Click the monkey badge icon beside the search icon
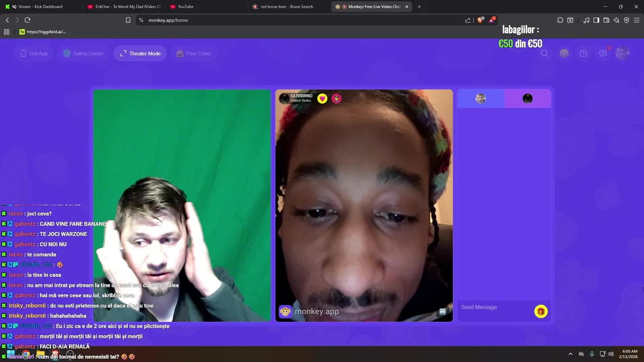Image resolution: width=644 pixels, height=362 pixels. tap(564, 53)
